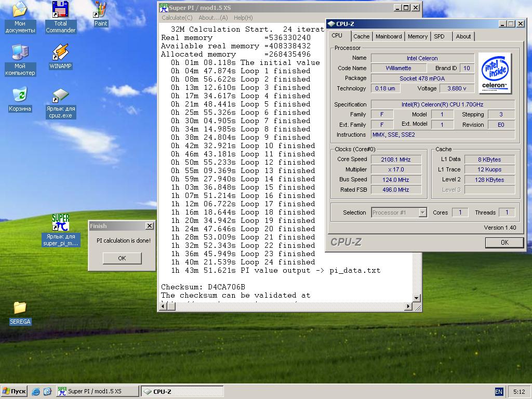Click the MMX, SSE, SSE2 instructions field
This screenshot has height=399, width=532.
(x=443, y=135)
